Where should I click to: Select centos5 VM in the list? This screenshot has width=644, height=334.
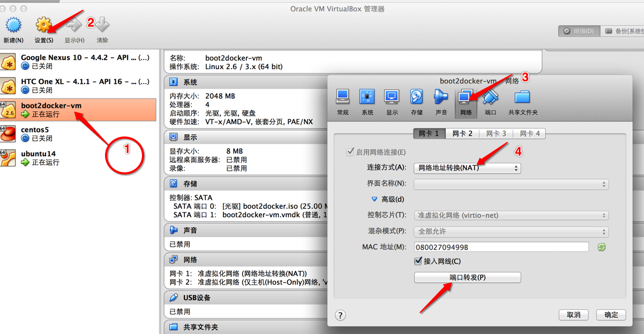78,134
